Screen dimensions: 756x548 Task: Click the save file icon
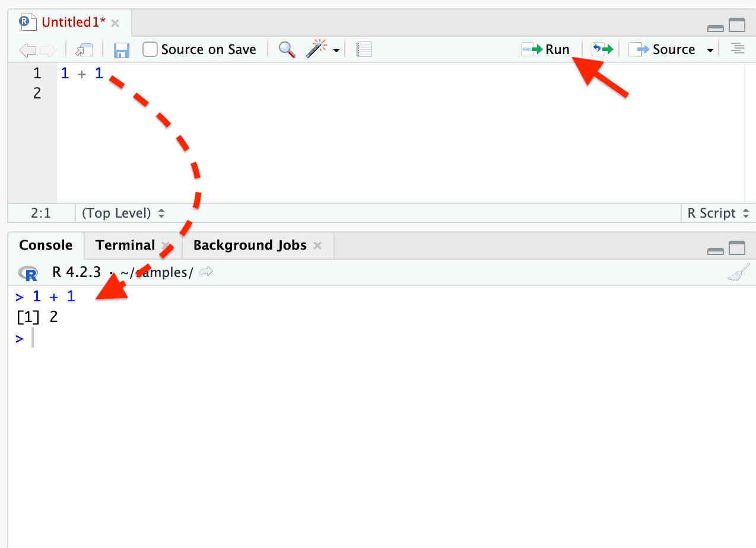click(122, 50)
